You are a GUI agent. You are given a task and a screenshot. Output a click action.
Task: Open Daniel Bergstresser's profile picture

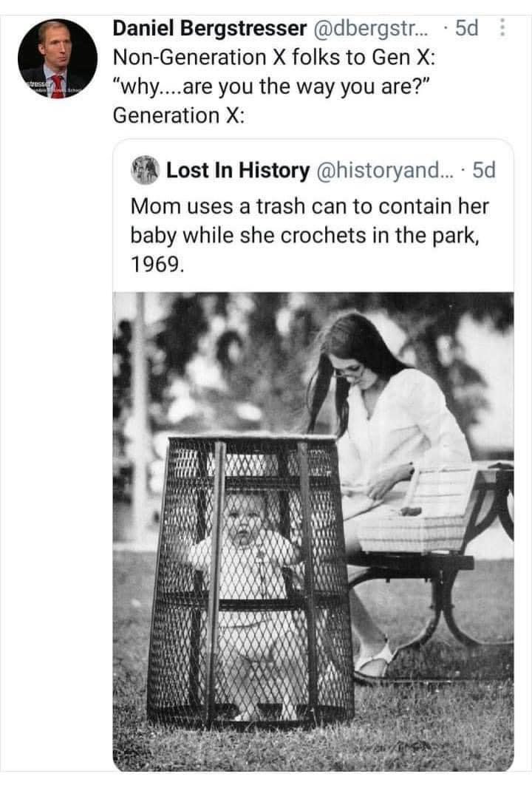click(x=58, y=59)
